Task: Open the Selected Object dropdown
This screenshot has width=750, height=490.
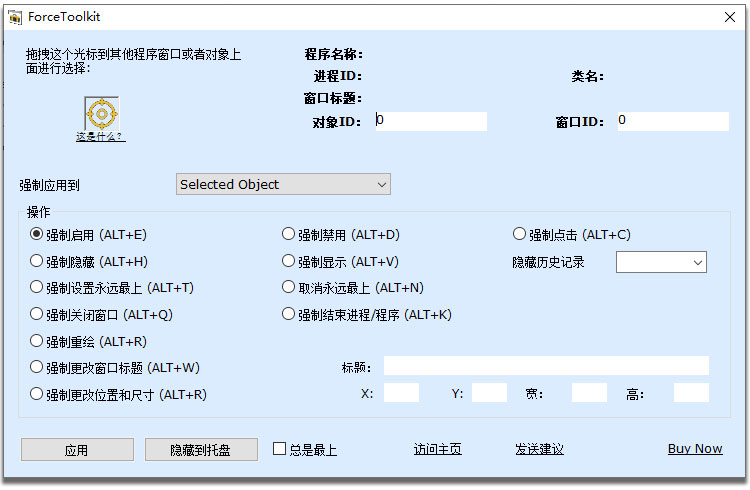Action: (283, 184)
